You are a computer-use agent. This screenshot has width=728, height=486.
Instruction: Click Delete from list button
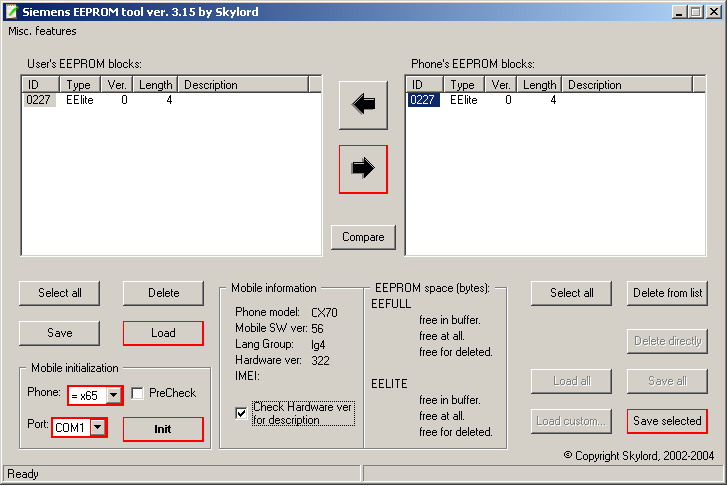[667, 293]
